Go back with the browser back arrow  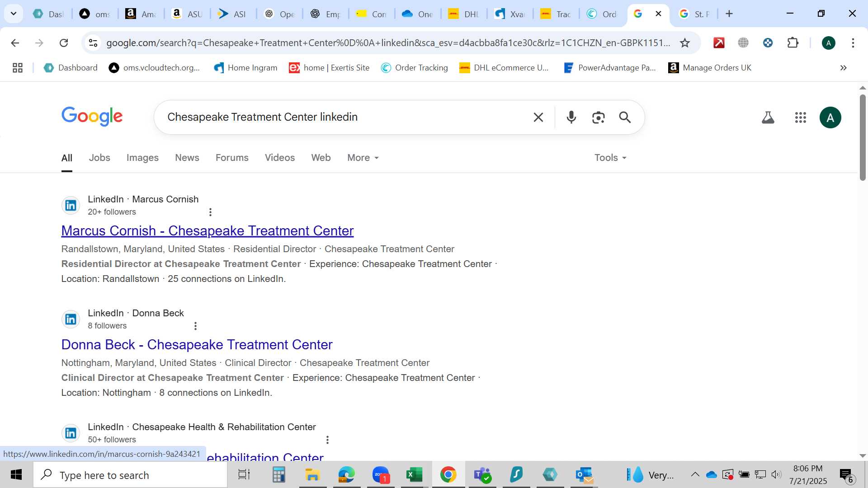tap(15, 43)
